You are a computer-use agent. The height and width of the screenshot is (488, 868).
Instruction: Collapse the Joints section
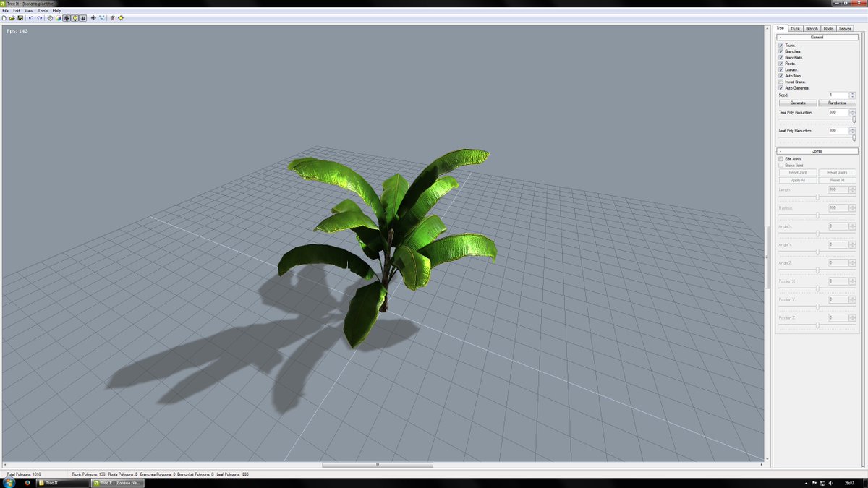[780, 150]
